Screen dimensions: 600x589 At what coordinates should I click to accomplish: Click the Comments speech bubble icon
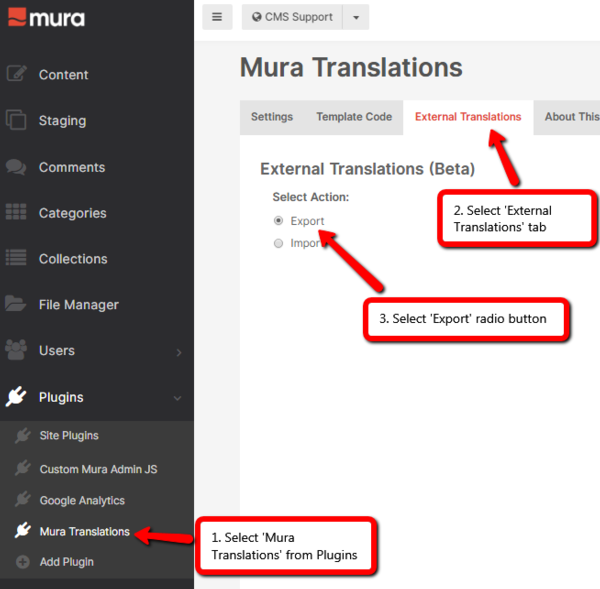click(16, 167)
